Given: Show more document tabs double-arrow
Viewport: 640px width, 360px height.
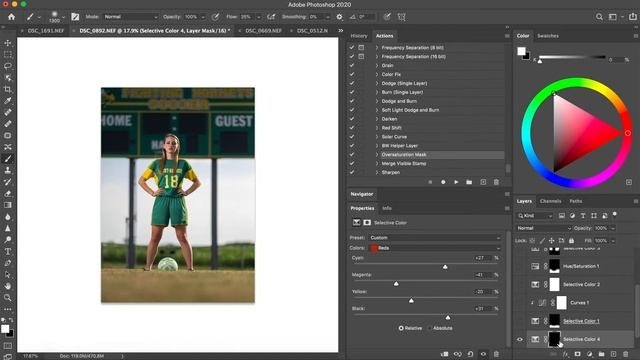Looking at the screenshot, I should click(x=340, y=31).
